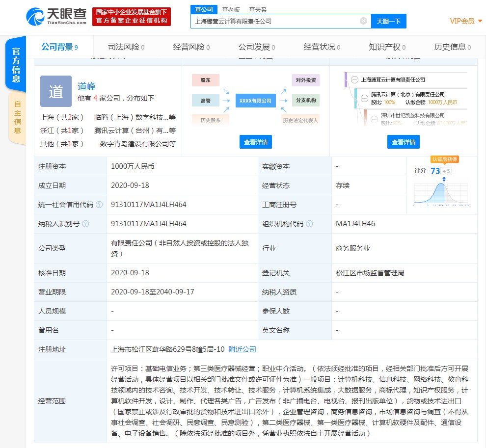
Task: Click the 股东 box in diagram
Action: coord(206,80)
